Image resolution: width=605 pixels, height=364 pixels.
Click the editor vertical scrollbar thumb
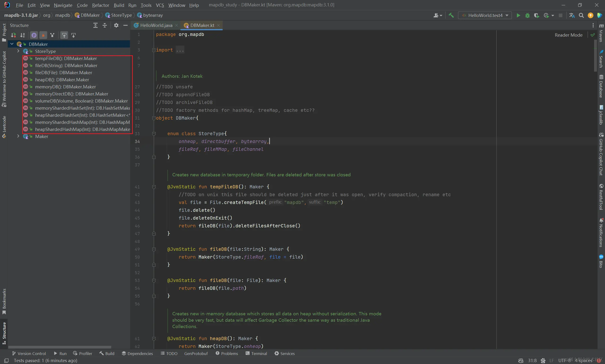pos(595,56)
